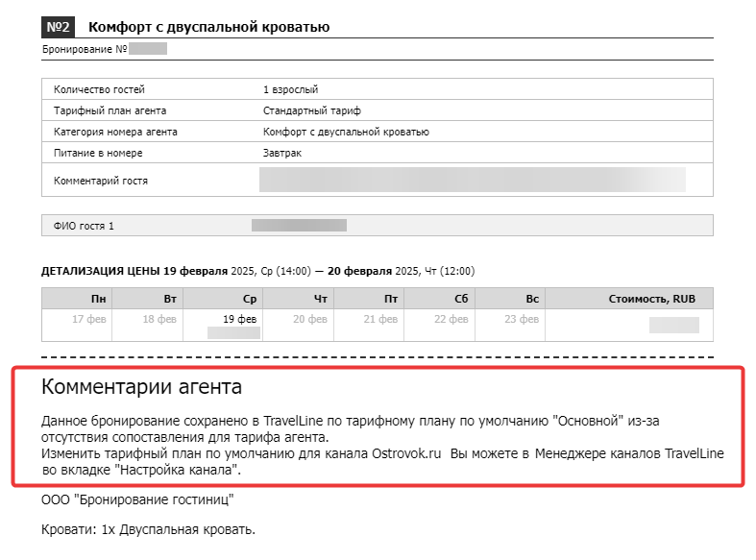756x560 pixels.
Task: Select the "Категория номера агента" label
Action: pos(115,132)
